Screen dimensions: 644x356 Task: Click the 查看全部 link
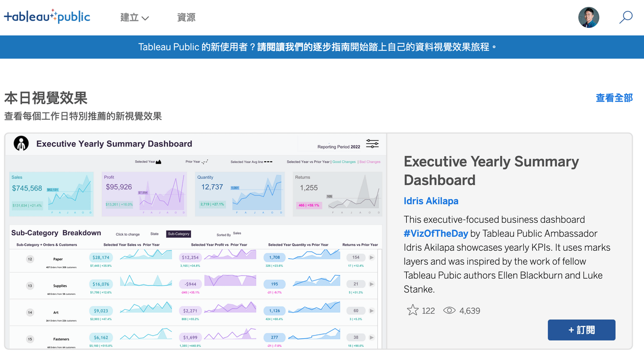614,98
